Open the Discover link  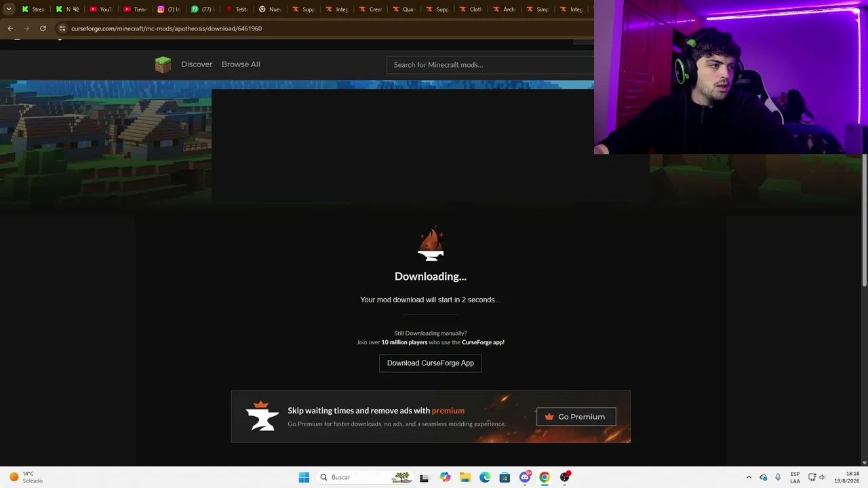[197, 64]
